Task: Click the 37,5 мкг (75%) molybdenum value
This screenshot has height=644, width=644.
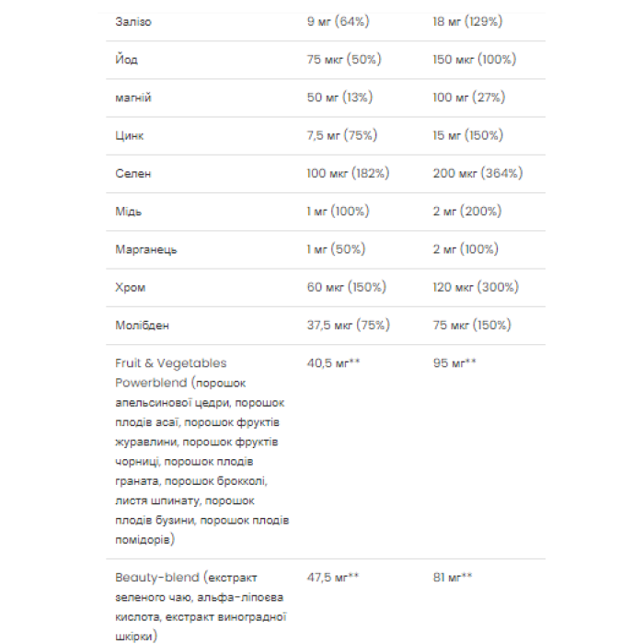Action: (348, 325)
